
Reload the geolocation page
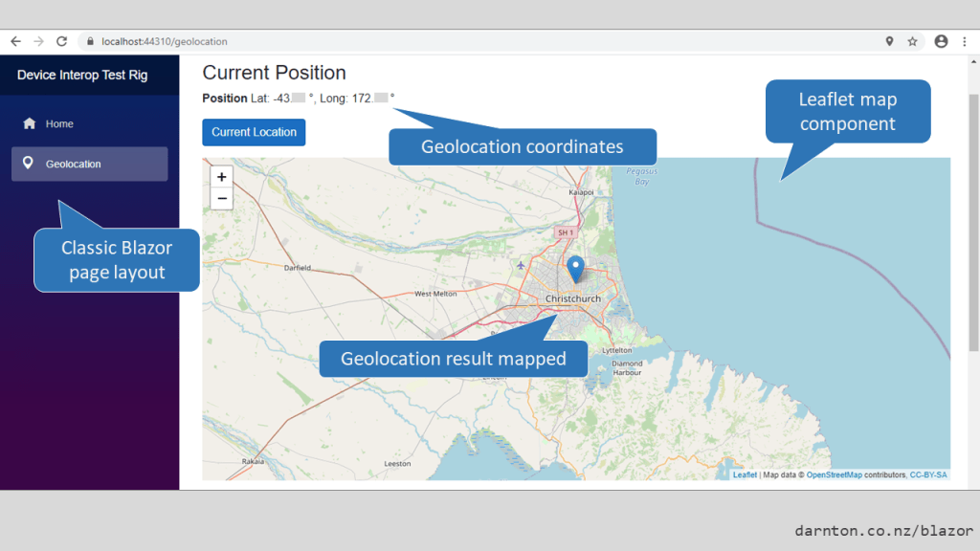(x=62, y=42)
